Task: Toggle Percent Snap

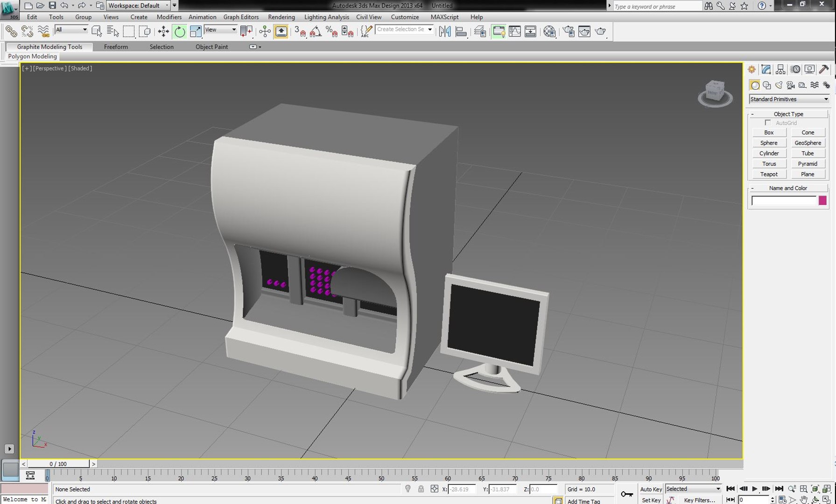Action: point(331,31)
